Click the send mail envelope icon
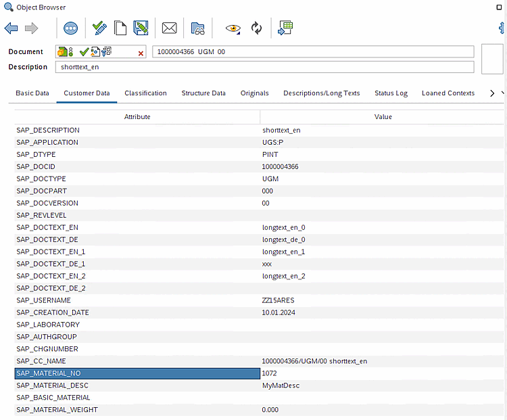507x420 pixels. pyautogui.click(x=169, y=28)
